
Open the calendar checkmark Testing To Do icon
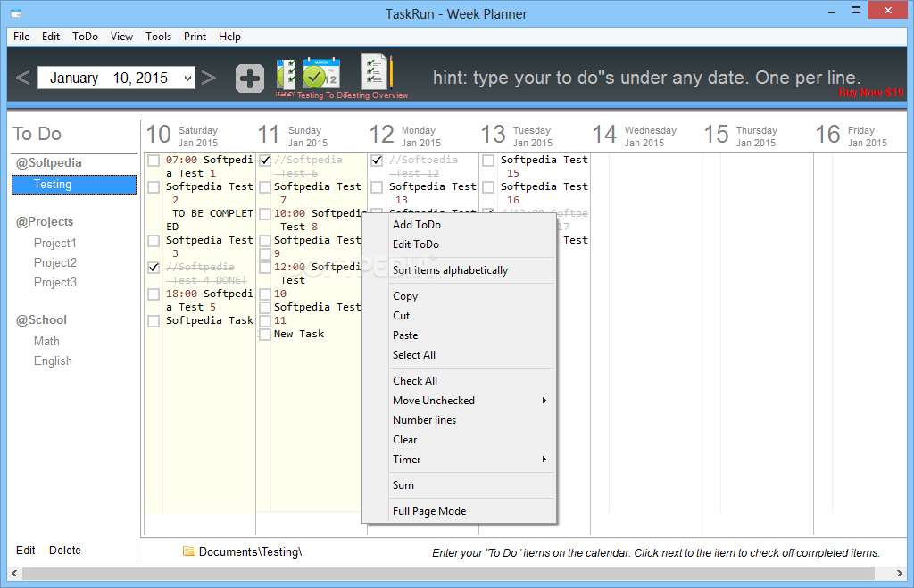[x=321, y=73]
